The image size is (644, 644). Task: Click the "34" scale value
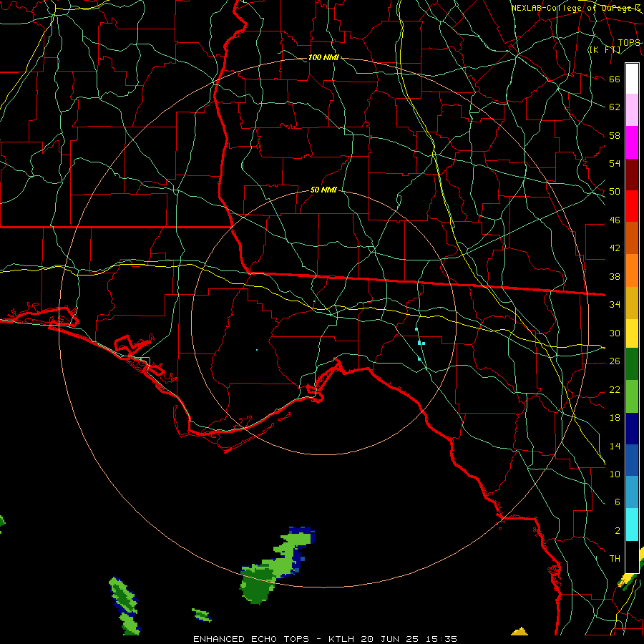click(x=615, y=305)
